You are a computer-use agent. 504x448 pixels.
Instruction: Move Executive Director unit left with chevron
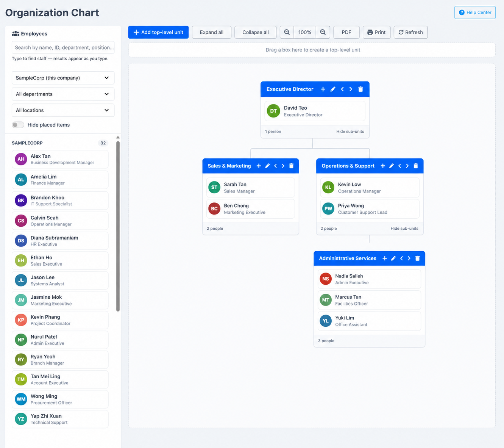point(342,89)
